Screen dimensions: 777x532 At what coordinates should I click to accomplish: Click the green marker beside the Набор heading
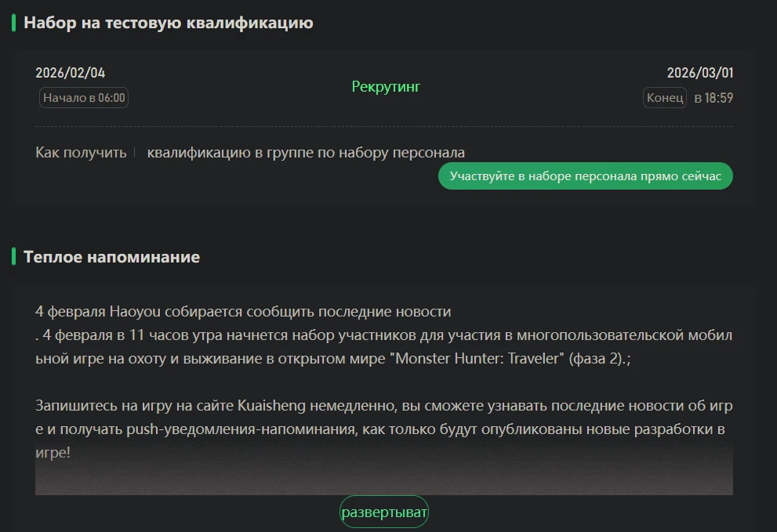[13, 23]
